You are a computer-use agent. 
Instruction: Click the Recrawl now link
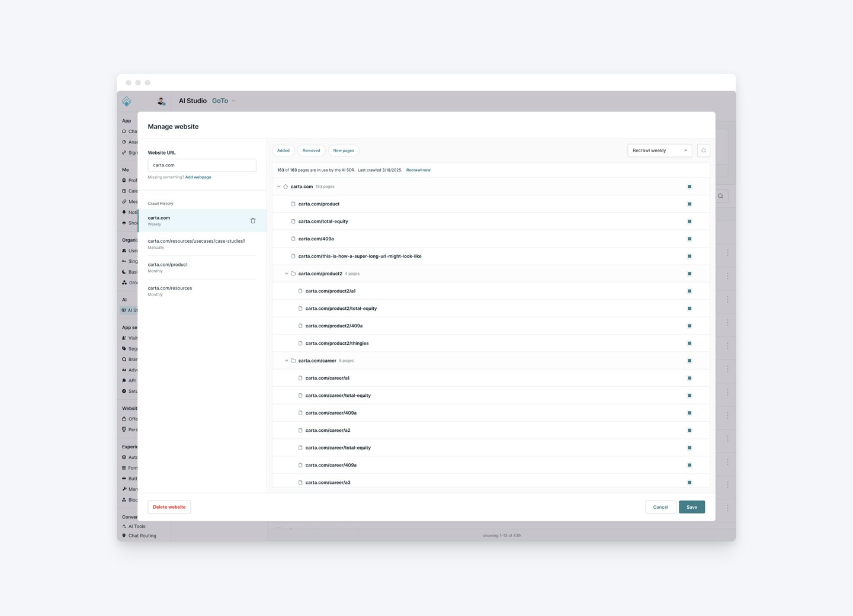pyautogui.click(x=418, y=170)
